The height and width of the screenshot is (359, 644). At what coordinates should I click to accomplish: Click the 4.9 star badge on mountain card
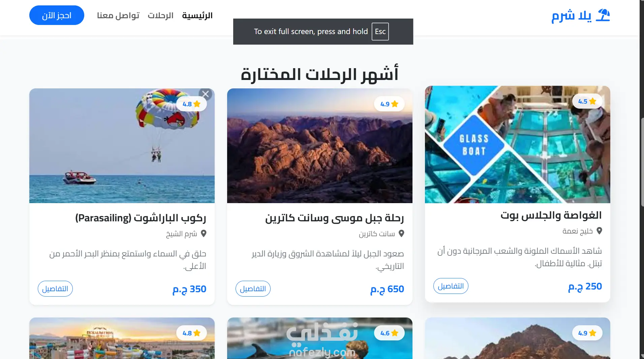coord(389,104)
